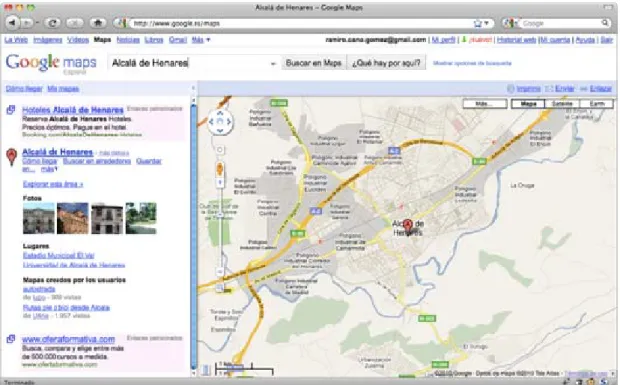Open the Cómo llegar link
Screen dimensions: 620x385
tap(24, 89)
